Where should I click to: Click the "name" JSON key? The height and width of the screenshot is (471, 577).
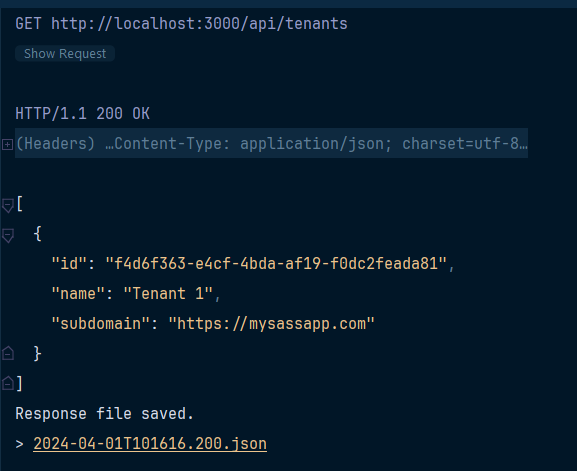[x=78, y=294]
